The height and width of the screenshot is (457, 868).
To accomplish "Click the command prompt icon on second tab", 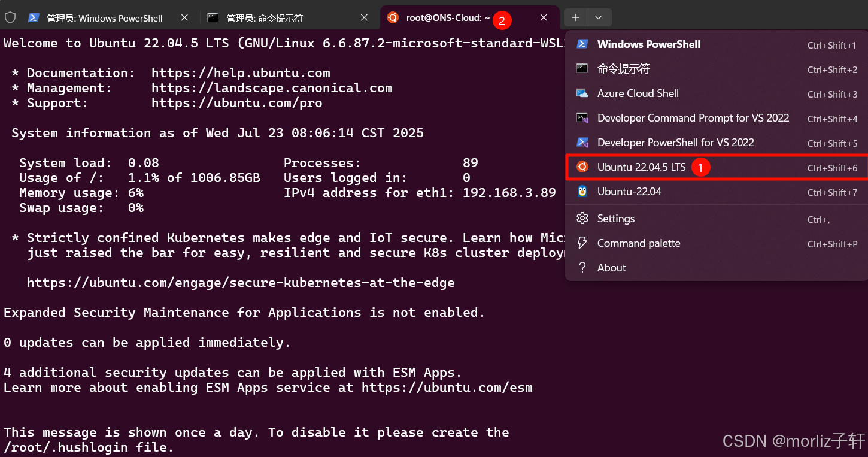I will 213,18.
